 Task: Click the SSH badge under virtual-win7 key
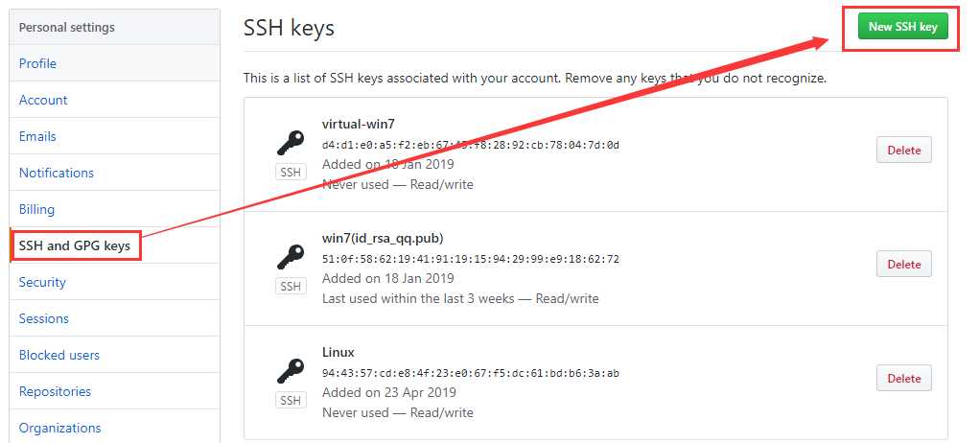[291, 173]
